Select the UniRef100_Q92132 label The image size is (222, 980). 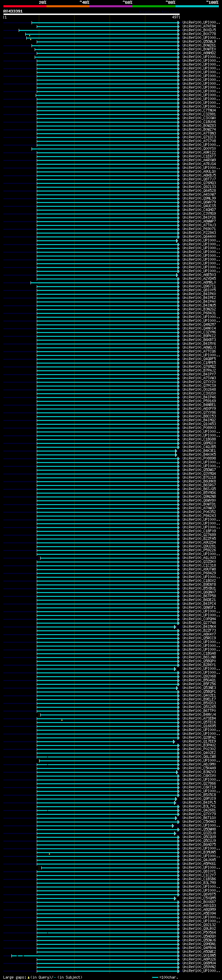(x=199, y=925)
